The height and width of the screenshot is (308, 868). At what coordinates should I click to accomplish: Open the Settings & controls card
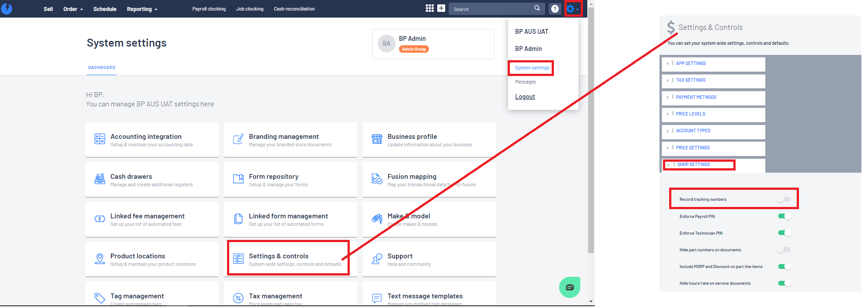(x=290, y=259)
